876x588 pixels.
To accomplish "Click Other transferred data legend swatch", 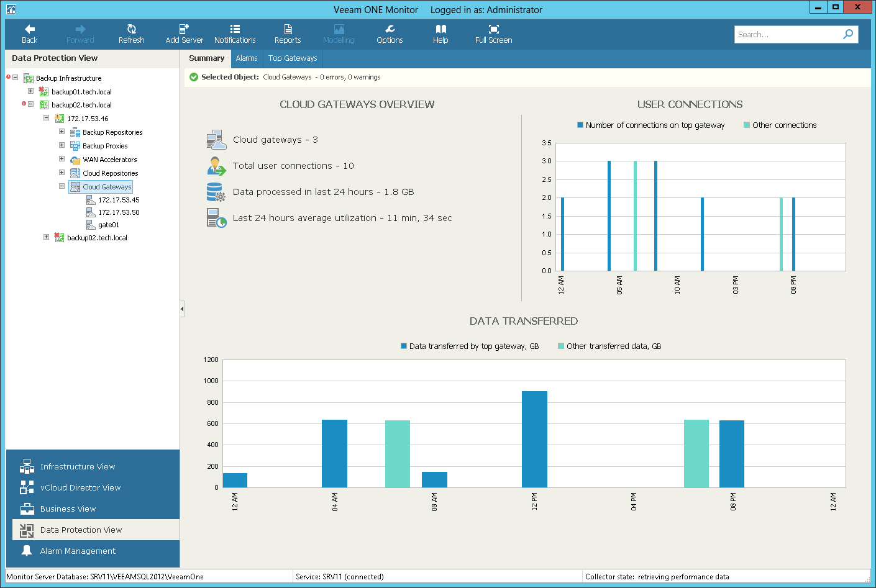I will pyautogui.click(x=561, y=346).
